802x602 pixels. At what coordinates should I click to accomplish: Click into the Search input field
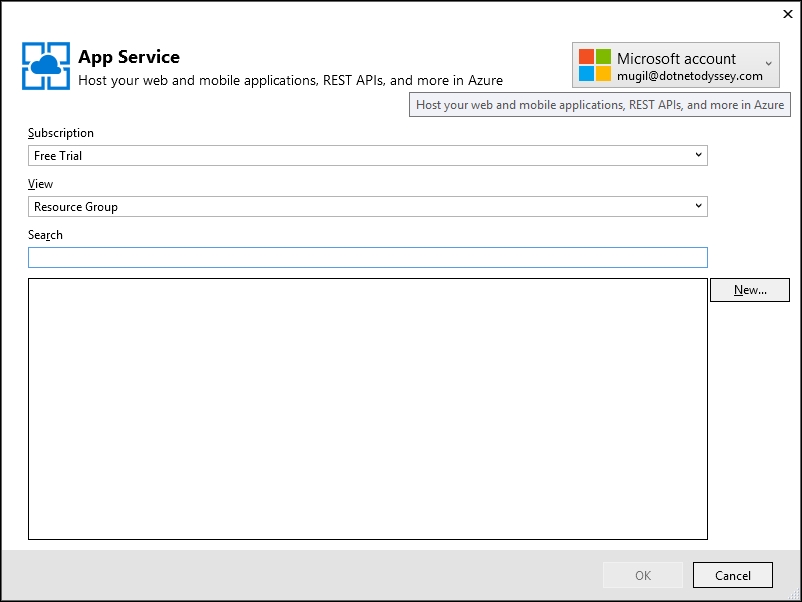368,257
